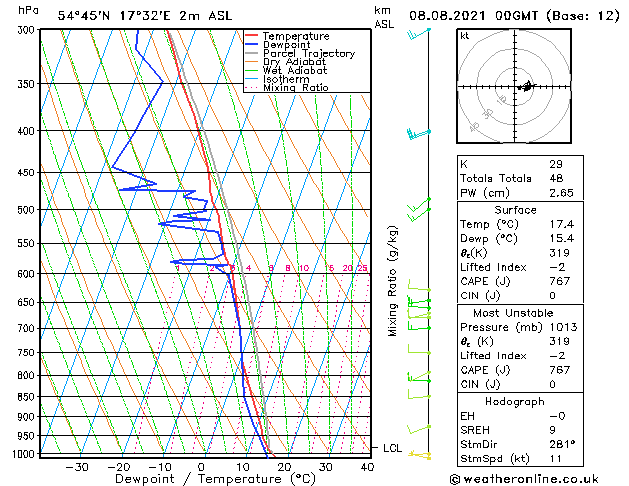Click the 750 pressure level label
629x486 pixels.
(x=28, y=353)
